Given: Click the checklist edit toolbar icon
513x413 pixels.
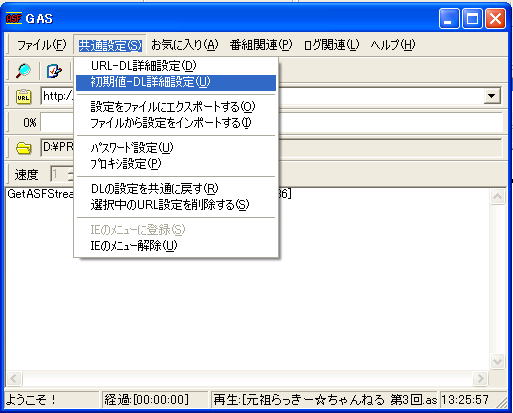Looking at the screenshot, I should (x=54, y=71).
